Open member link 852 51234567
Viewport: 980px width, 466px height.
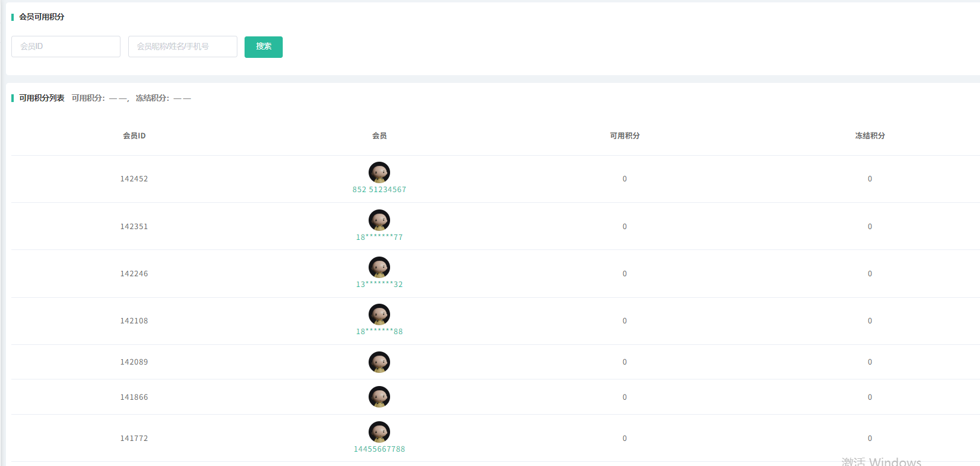point(379,190)
